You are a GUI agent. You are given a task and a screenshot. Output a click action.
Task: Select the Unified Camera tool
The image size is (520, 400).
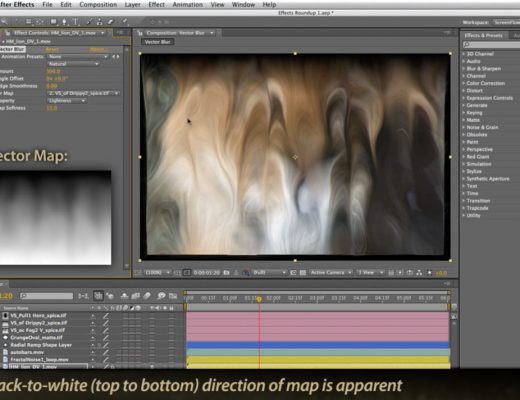click(x=29, y=22)
